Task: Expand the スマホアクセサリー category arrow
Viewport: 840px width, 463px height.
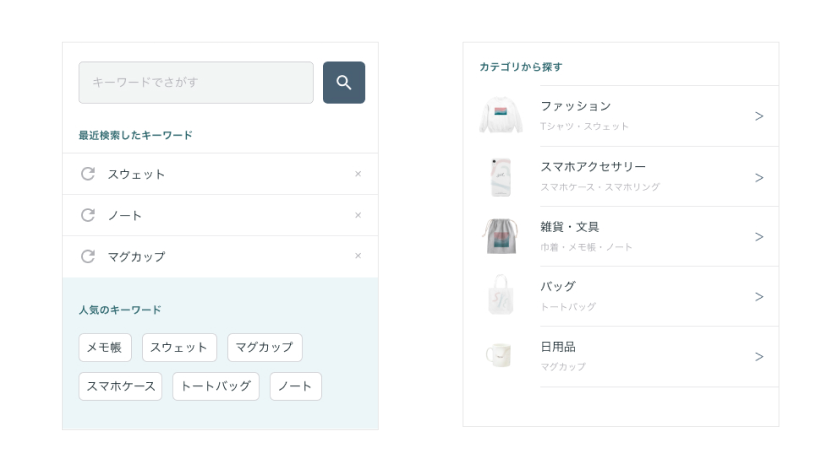Action: click(759, 177)
